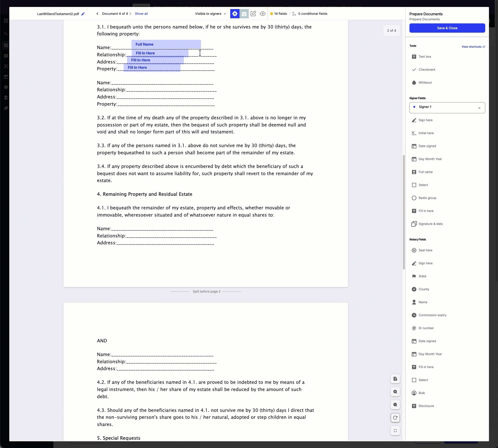498x448 pixels.
Task: Go to the previous document arrow
Action: pos(97,14)
